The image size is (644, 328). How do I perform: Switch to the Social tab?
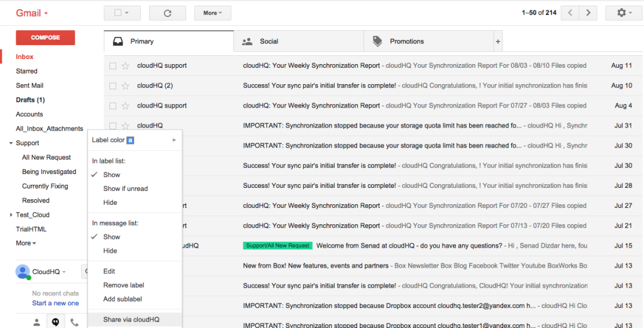[299, 41]
